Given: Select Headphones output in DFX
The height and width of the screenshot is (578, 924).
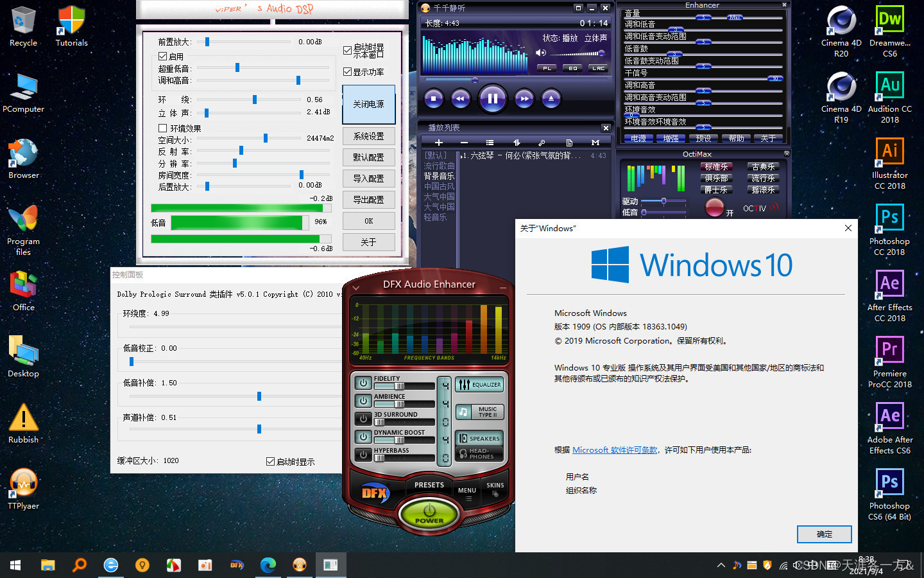Looking at the screenshot, I should [x=480, y=453].
